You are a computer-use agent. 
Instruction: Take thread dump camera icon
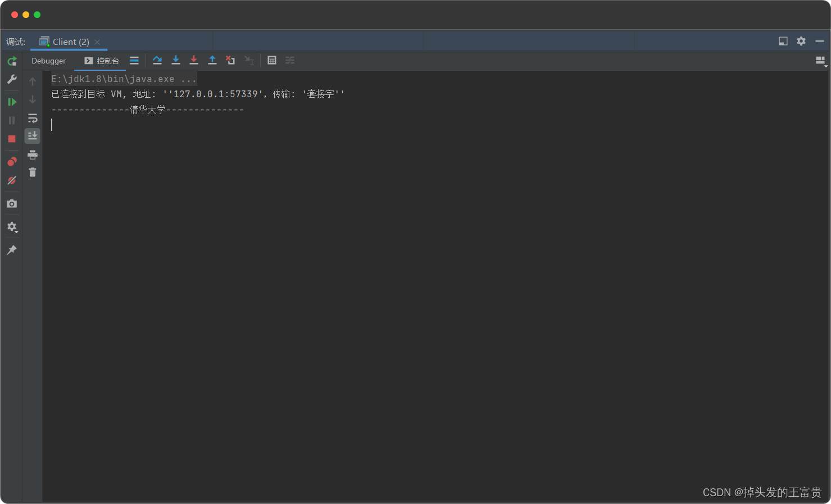pos(12,203)
